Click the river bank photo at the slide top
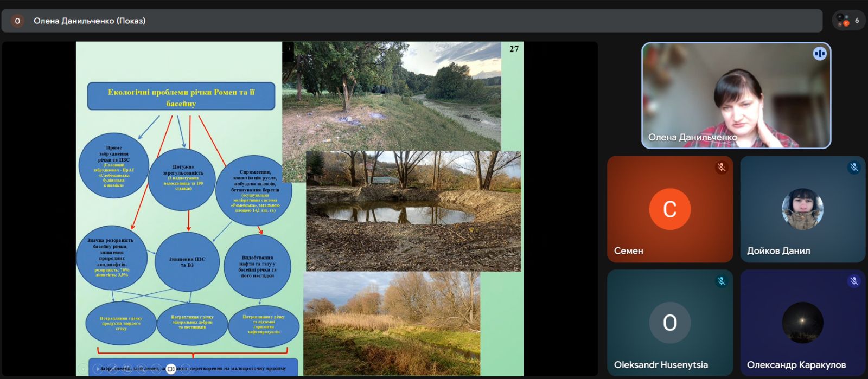This screenshot has width=868, height=379. (x=392, y=95)
